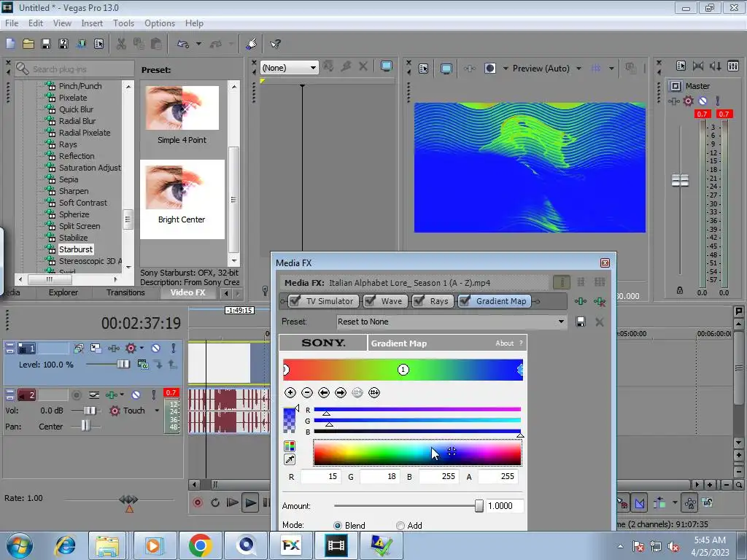
Task: Open the preview FX dropdown arrow
Action: pos(506,68)
